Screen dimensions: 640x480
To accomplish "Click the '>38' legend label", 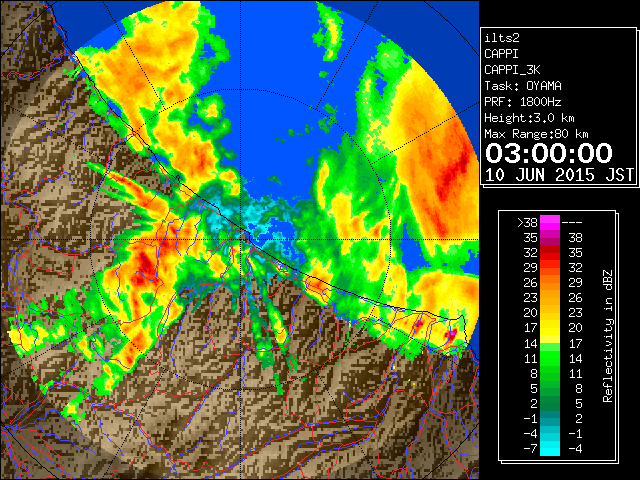I will 527,223.
